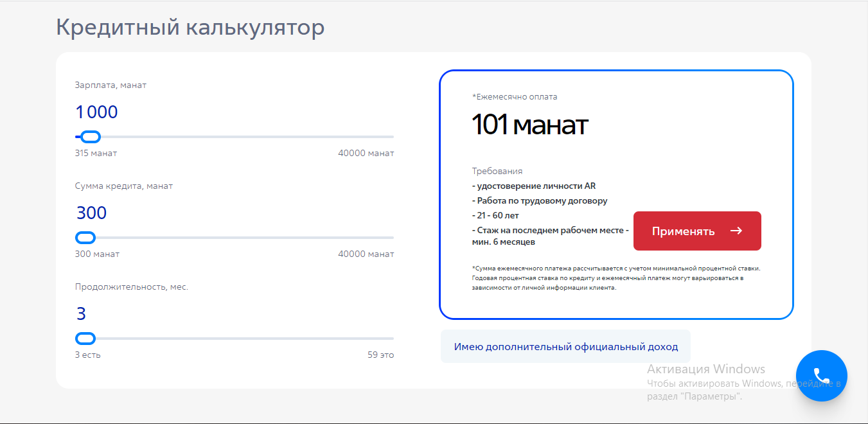The width and height of the screenshot is (868, 424).
Task: Click the blue phone call floating button
Action: point(821,376)
